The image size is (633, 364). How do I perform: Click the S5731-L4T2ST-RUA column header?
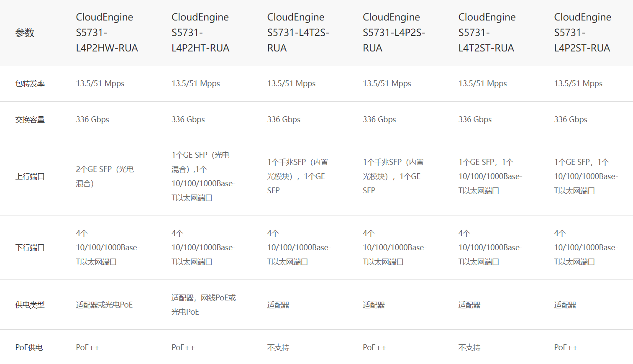pos(487,33)
